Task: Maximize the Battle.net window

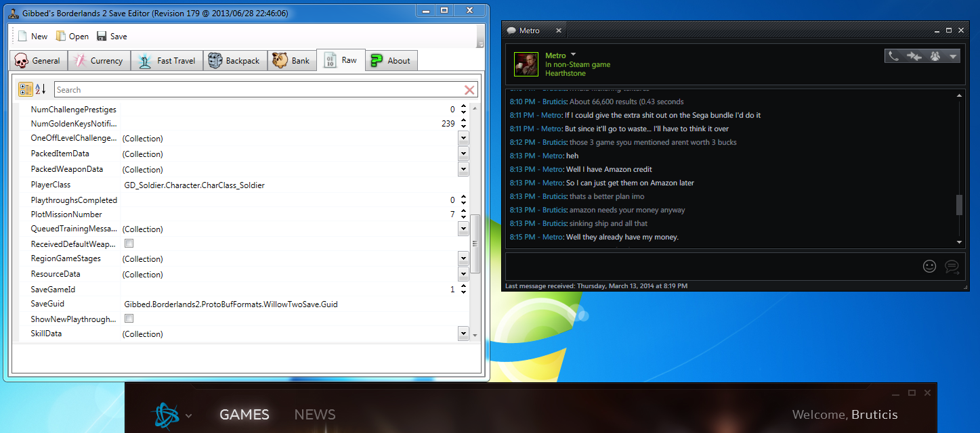Action: (912, 392)
